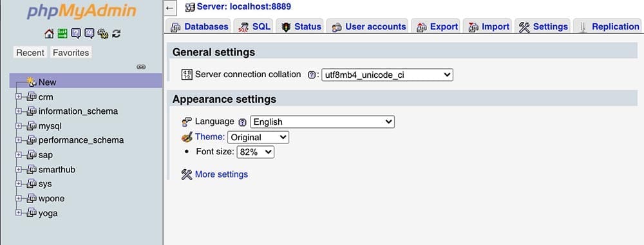
Task: Click the yoga database icon
Action: pyautogui.click(x=32, y=213)
